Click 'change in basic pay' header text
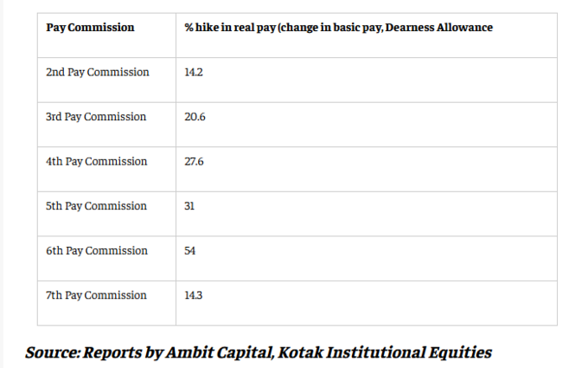Image resolution: width=588 pixels, height=368 pixels. coord(331,28)
